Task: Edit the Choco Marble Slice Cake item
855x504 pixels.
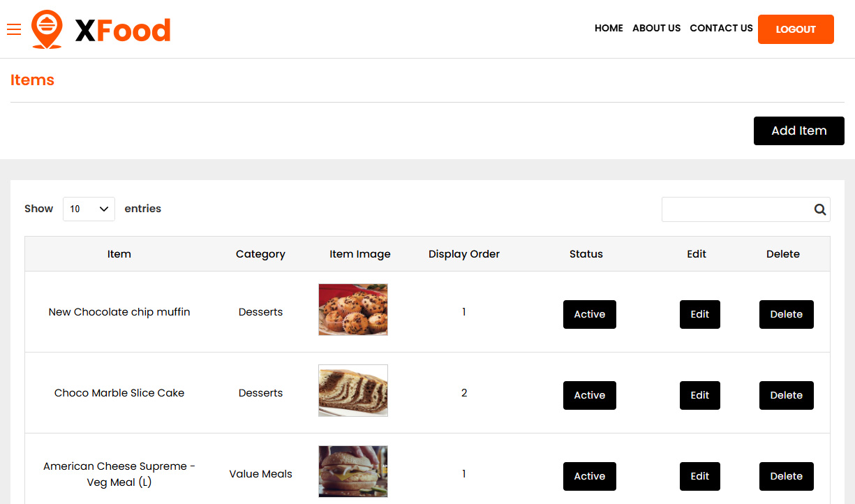Action: point(699,395)
